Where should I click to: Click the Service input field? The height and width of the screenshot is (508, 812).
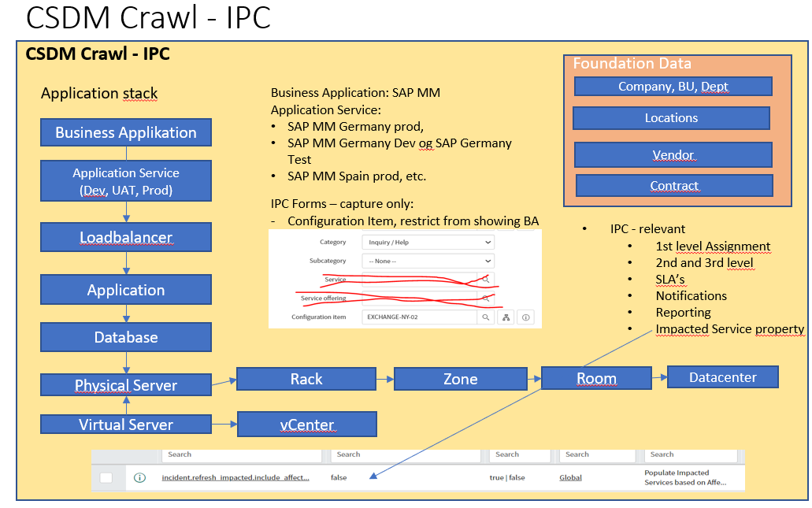point(419,279)
